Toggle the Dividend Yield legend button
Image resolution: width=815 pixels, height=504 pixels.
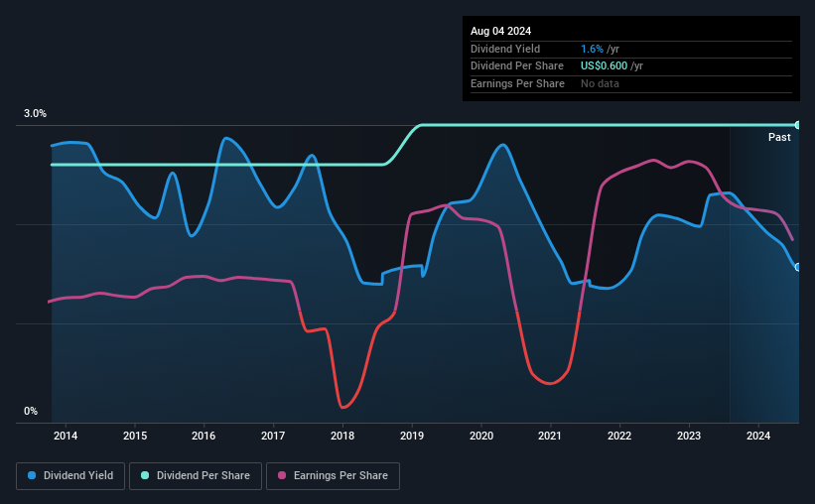[70, 476]
